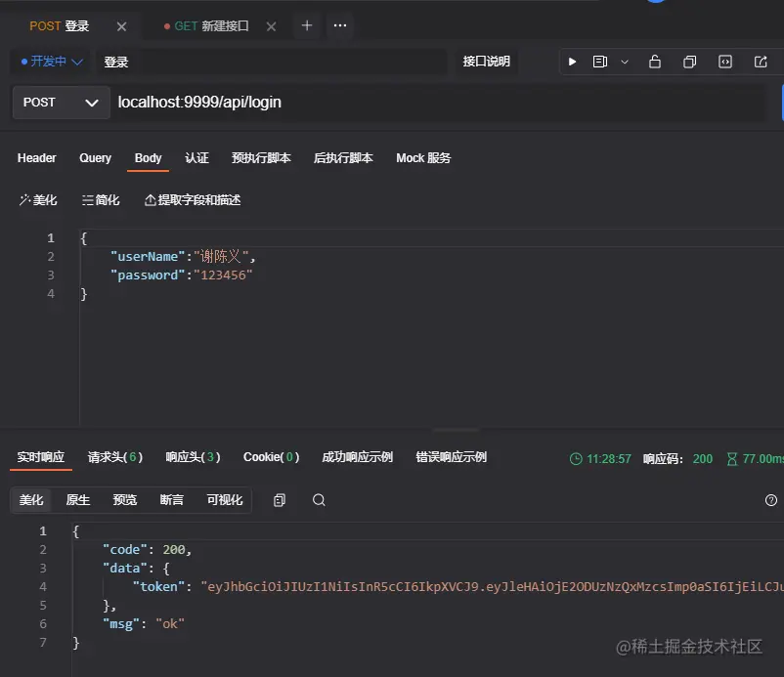The image size is (784, 677).
Task: Click 美化 to beautify request body
Action: (38, 200)
